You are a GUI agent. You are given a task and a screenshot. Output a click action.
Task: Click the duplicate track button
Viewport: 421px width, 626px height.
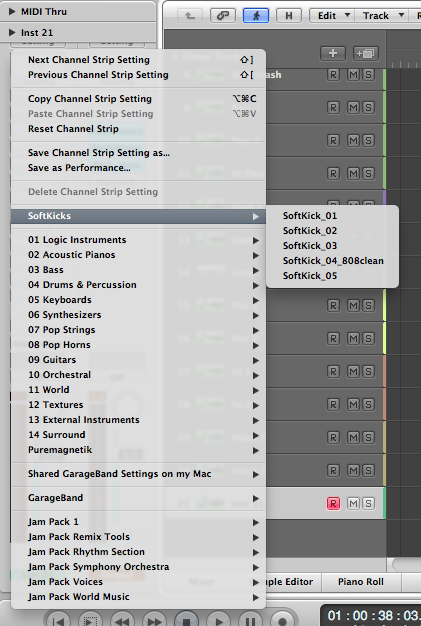coord(366,53)
